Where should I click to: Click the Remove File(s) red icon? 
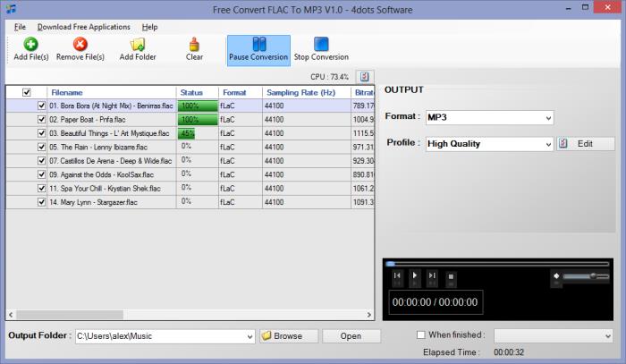(x=80, y=45)
